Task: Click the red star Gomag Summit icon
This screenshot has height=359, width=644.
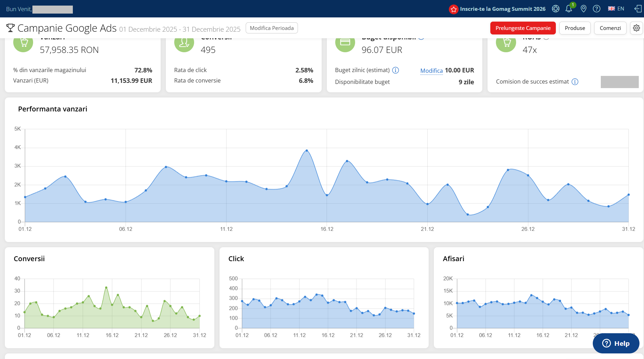Action: [x=453, y=9]
